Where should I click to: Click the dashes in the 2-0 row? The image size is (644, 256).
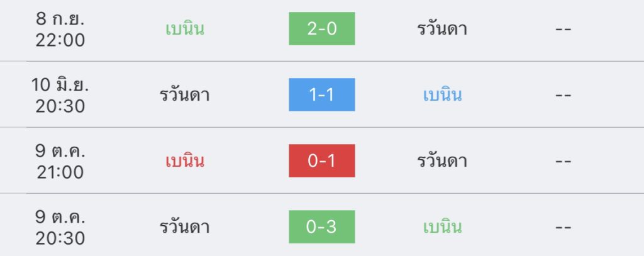click(x=563, y=30)
